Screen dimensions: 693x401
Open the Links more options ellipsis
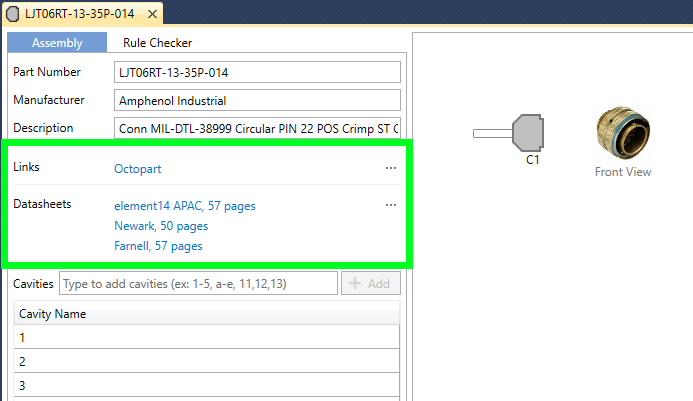click(x=391, y=168)
